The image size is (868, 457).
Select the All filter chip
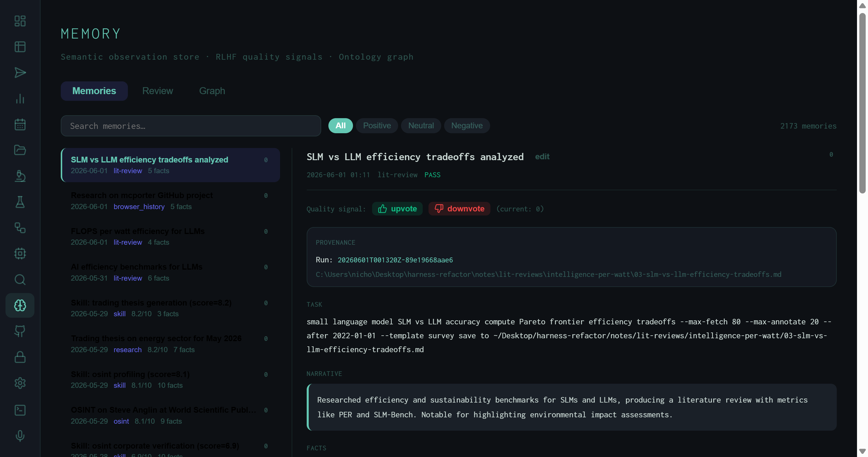[340, 125]
